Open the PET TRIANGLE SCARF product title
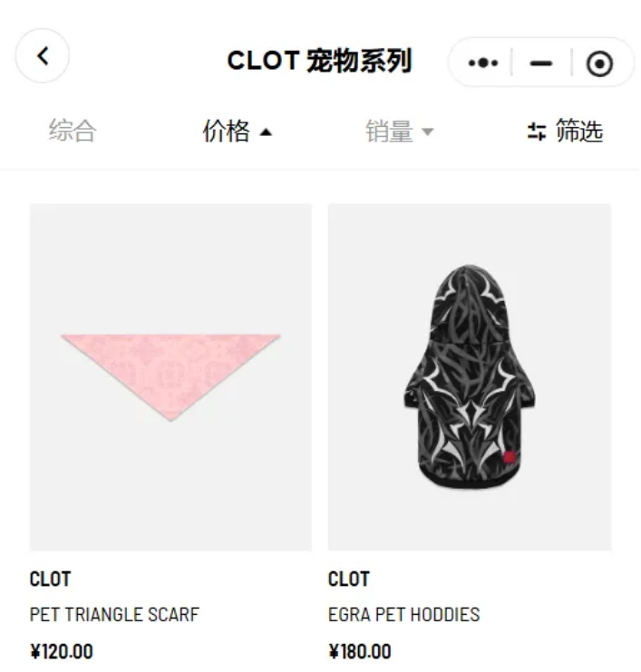 114,615
